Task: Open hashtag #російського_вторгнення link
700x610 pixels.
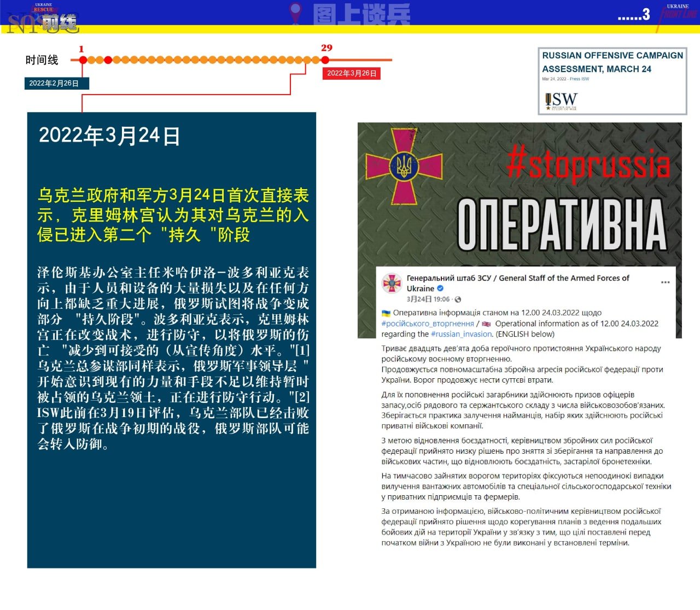Action: pyautogui.click(x=428, y=324)
